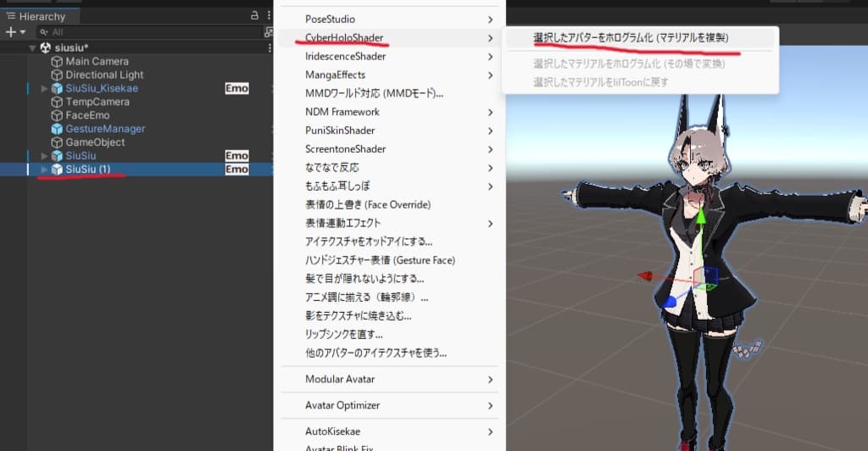The image size is (868, 451).
Task: Select the TempCamera object icon
Action: 57,102
